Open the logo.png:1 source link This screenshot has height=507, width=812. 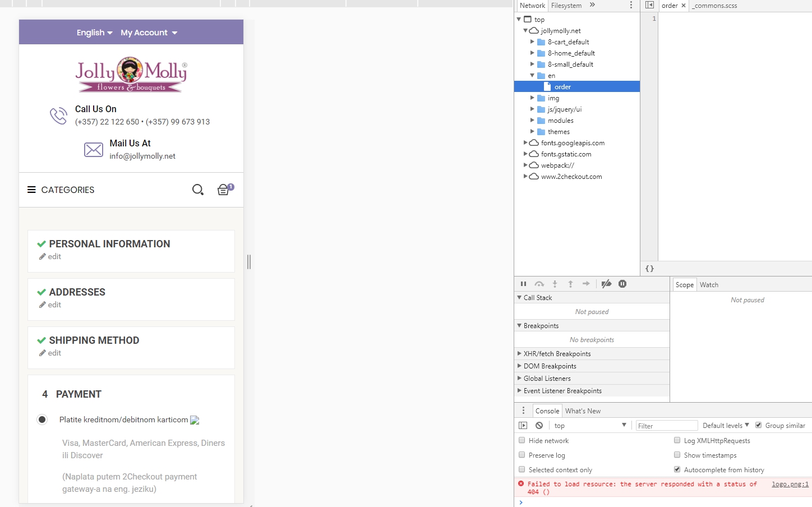[790, 484]
